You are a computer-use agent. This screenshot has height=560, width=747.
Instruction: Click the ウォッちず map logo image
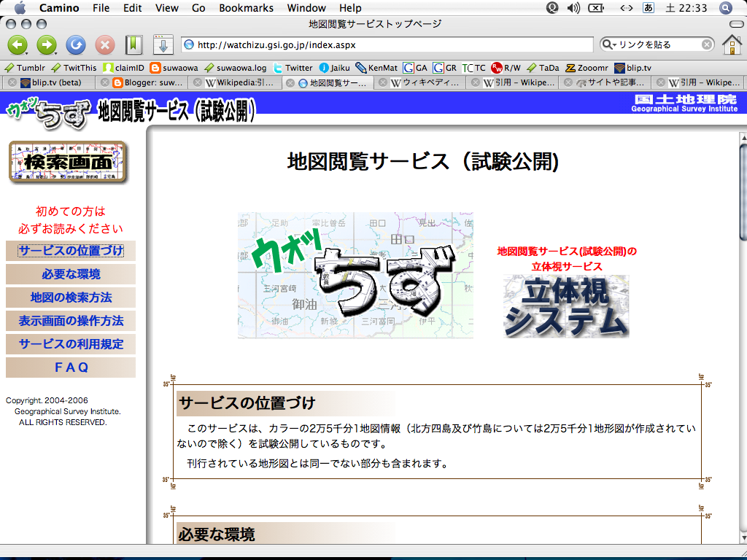(x=355, y=275)
